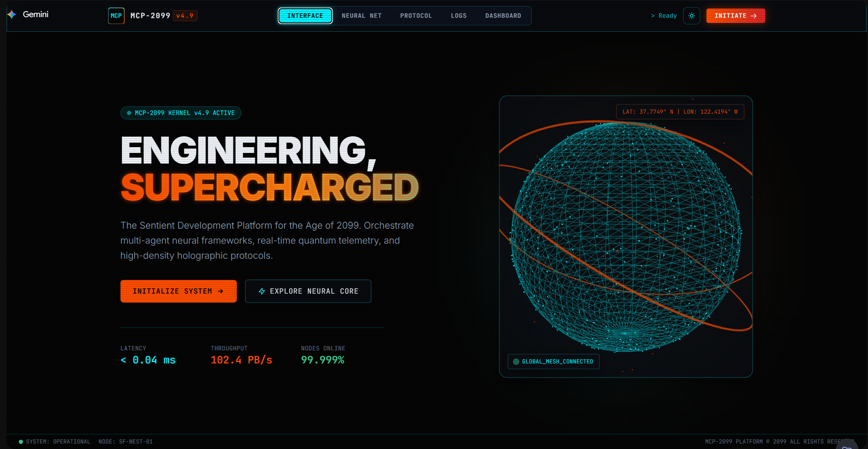Click the NODES ONLINE label

tap(323, 348)
